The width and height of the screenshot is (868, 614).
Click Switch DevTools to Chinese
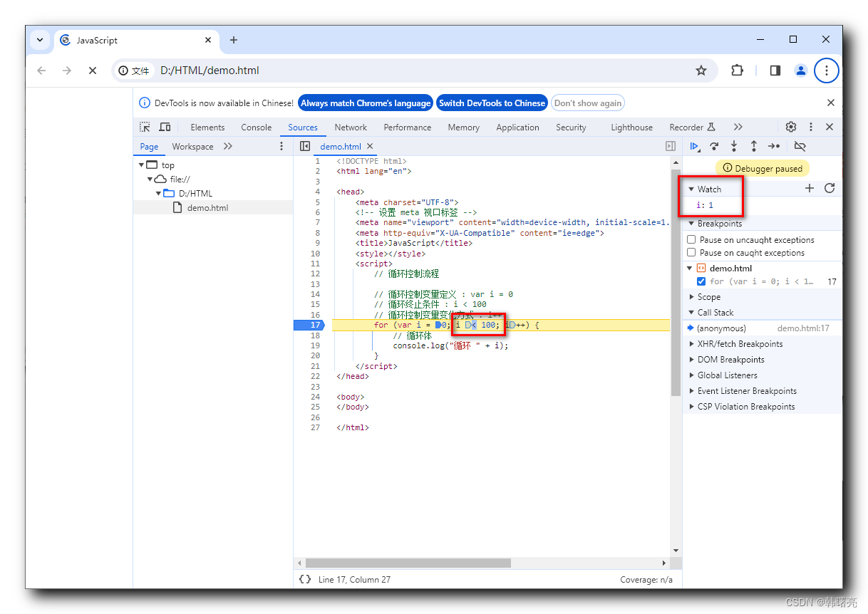[x=492, y=103]
